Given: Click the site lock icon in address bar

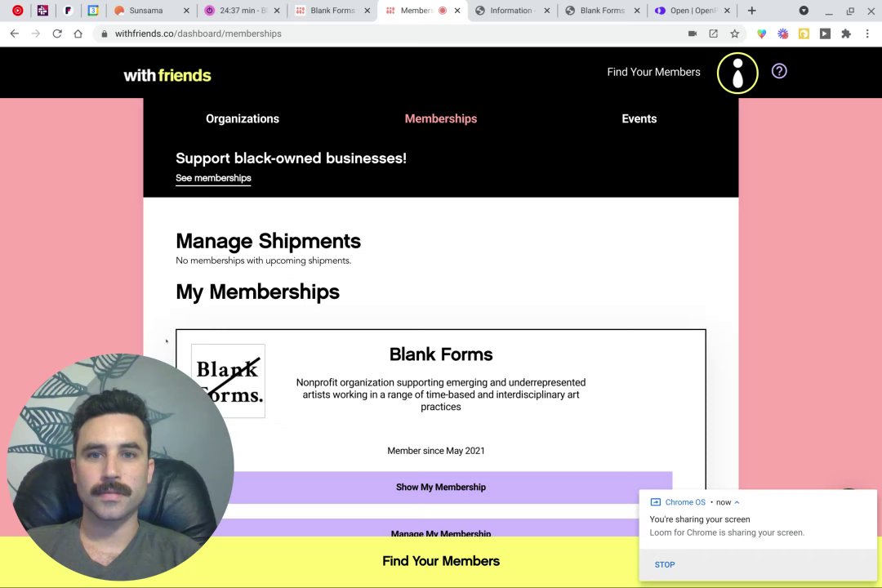Looking at the screenshot, I should point(104,33).
